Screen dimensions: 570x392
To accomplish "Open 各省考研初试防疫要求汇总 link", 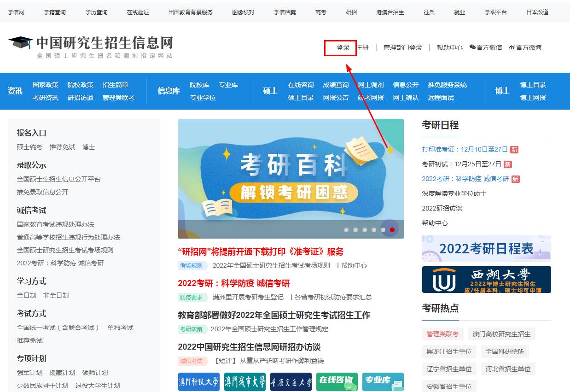I will 333,297.
